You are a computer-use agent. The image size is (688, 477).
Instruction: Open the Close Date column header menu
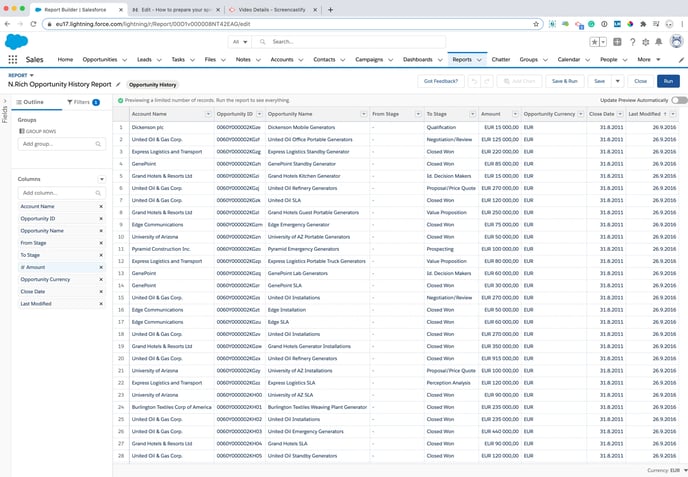620,114
